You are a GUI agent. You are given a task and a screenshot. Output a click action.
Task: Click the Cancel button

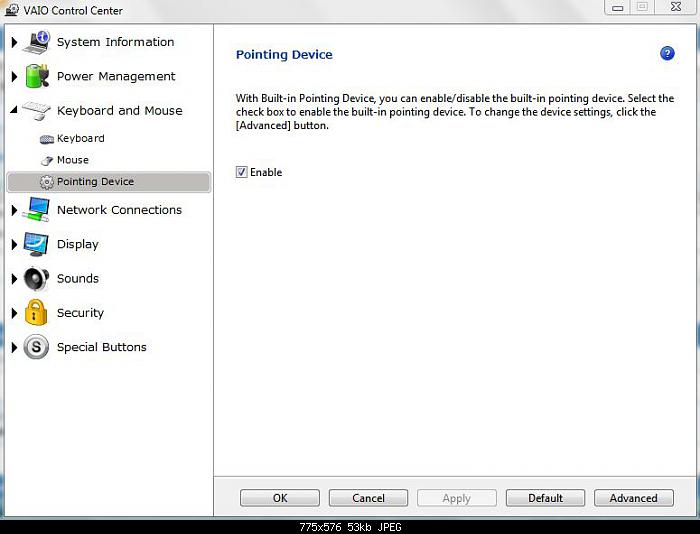368,498
